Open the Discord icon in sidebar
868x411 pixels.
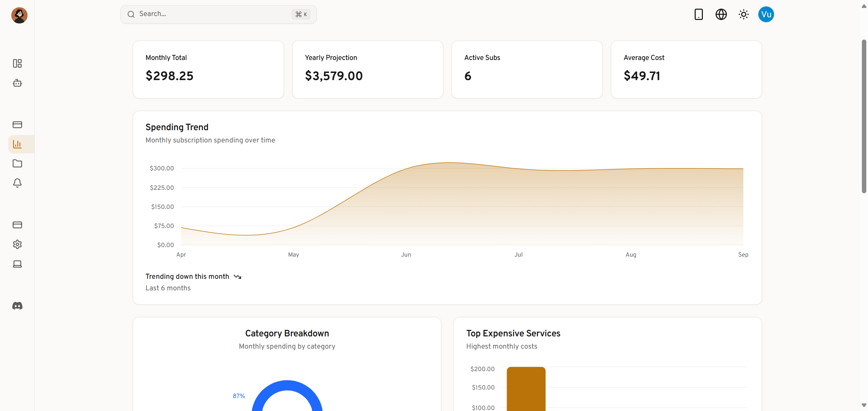17,306
